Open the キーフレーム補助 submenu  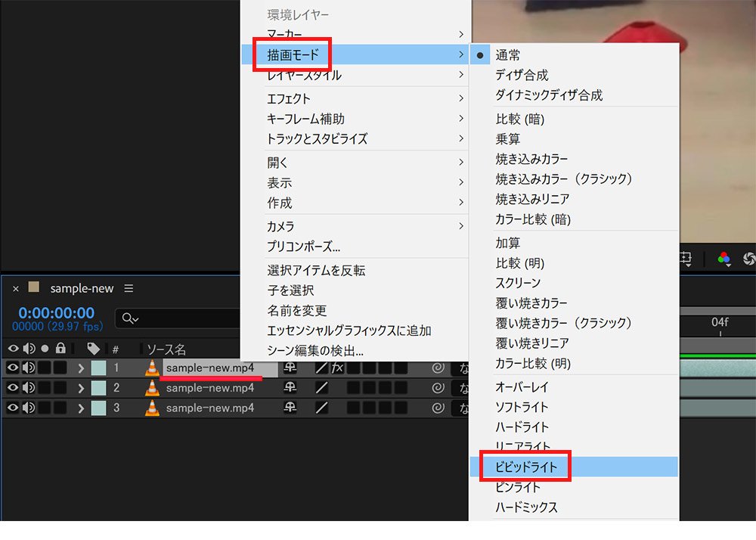[x=355, y=119]
